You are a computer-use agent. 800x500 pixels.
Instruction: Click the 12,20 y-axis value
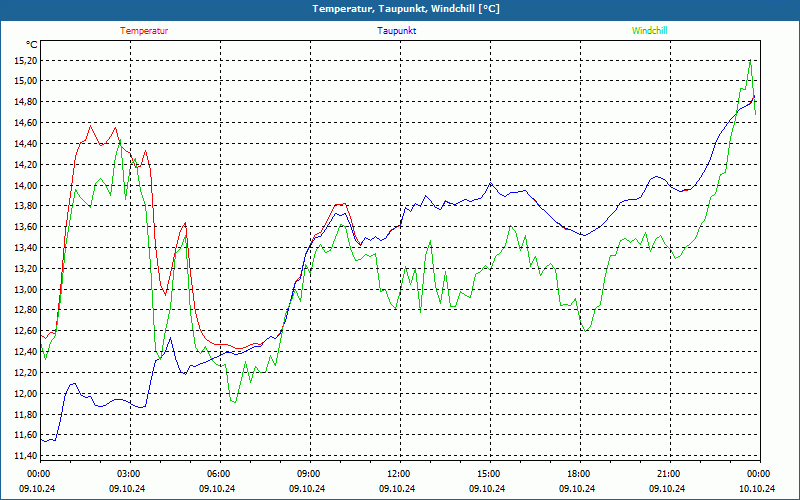pyautogui.click(x=27, y=372)
